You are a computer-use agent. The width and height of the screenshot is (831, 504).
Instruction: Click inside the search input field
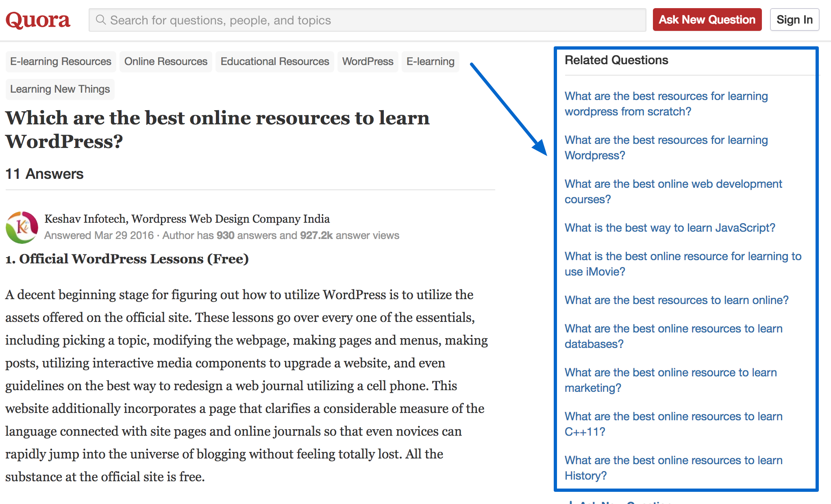(x=285, y=20)
